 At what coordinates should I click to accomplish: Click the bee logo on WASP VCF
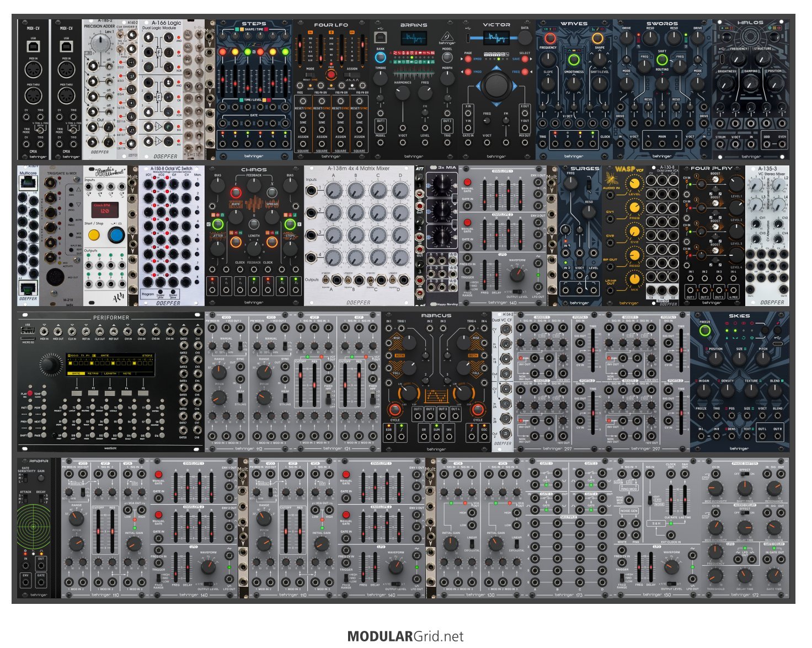612,179
